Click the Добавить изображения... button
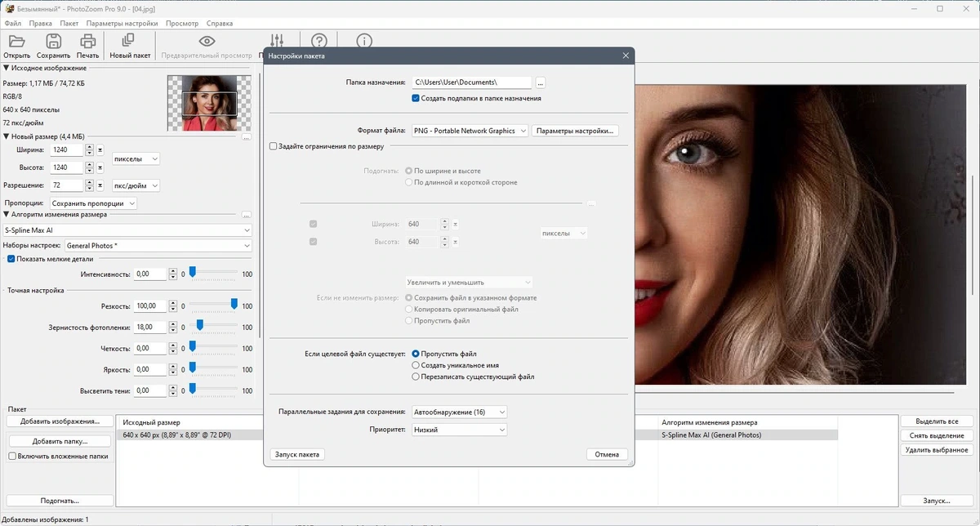 coord(60,421)
